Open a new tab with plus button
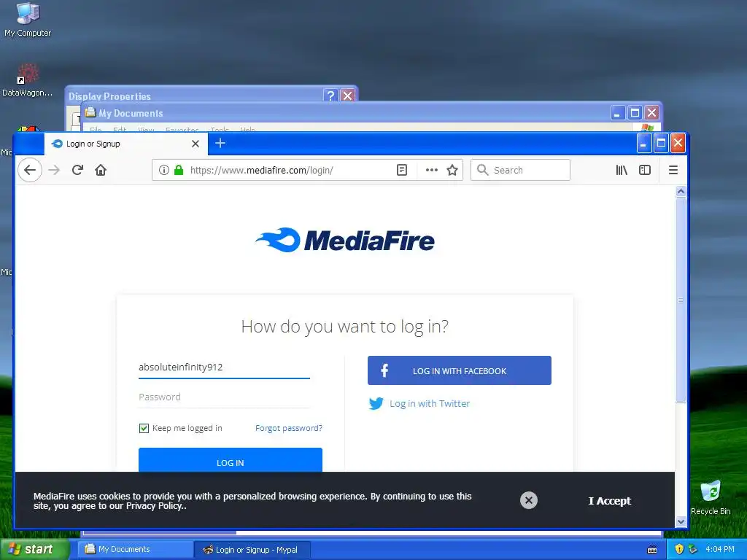Viewport: 747px width, 560px height. click(x=220, y=143)
